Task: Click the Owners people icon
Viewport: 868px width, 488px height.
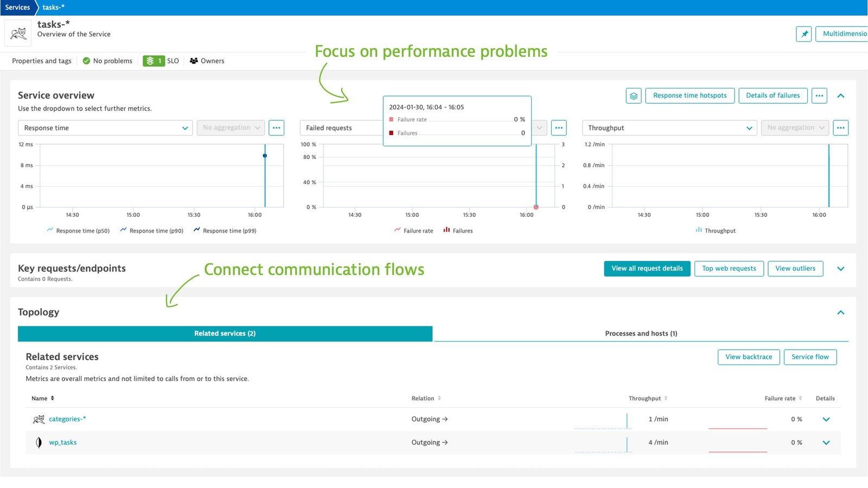Action: click(x=194, y=61)
